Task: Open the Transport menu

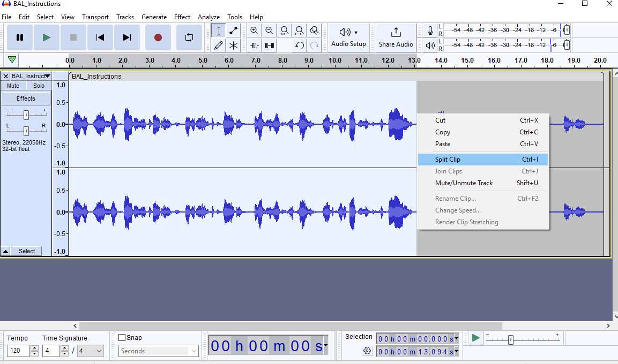Action: tap(95, 17)
